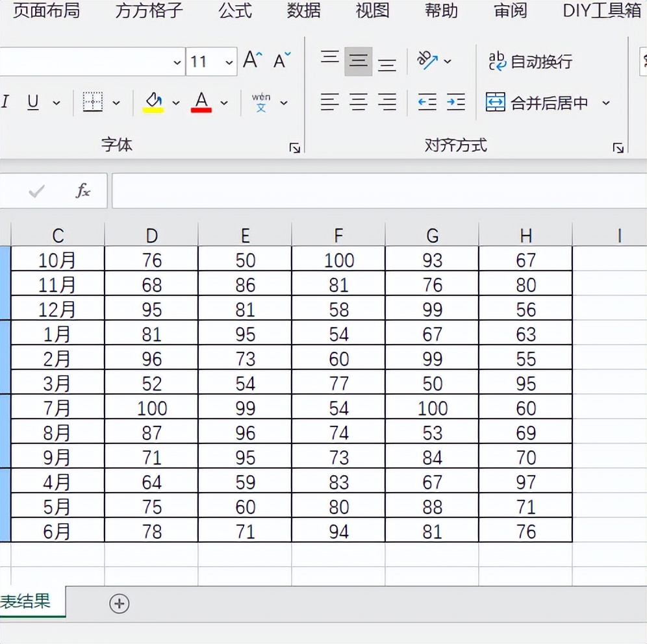Click the Increase Indent icon
647x644 pixels.
456,102
